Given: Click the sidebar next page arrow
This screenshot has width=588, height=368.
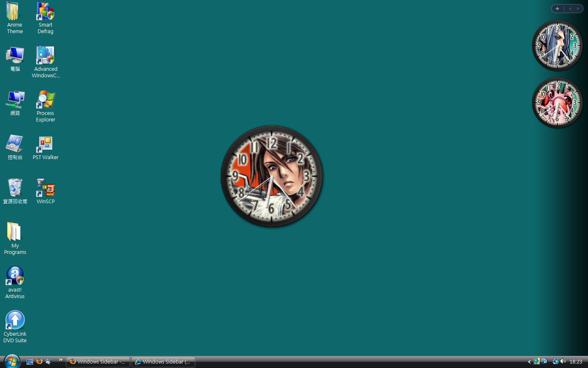Looking at the screenshot, I should pyautogui.click(x=578, y=9).
